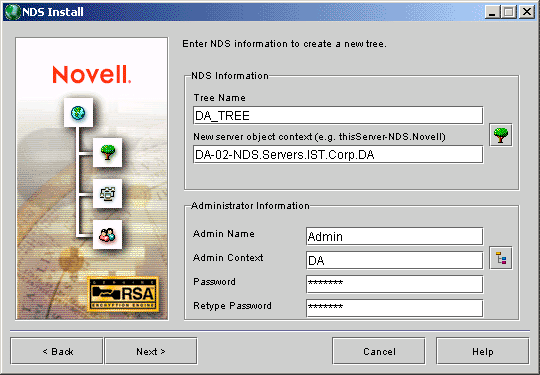
Task: Focus the Tree Name field
Action: click(338, 115)
